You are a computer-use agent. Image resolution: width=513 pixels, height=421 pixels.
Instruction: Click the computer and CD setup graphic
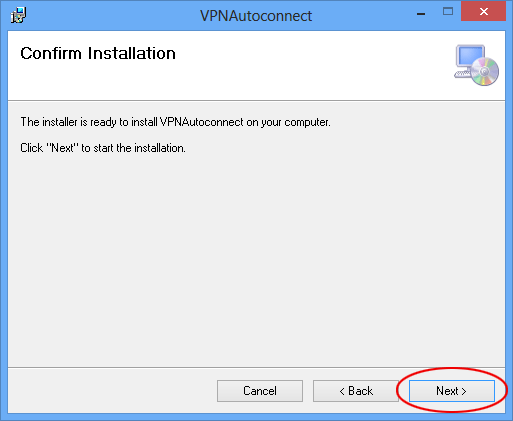(476, 65)
